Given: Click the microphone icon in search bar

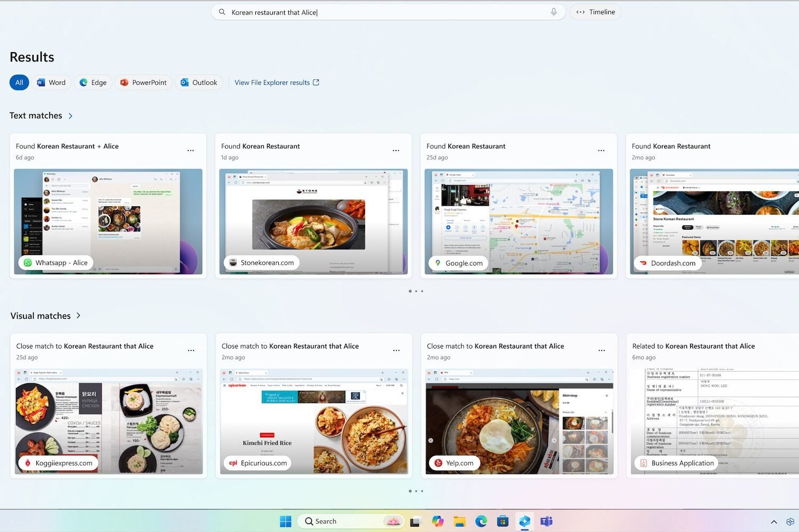Looking at the screenshot, I should tap(554, 12).
